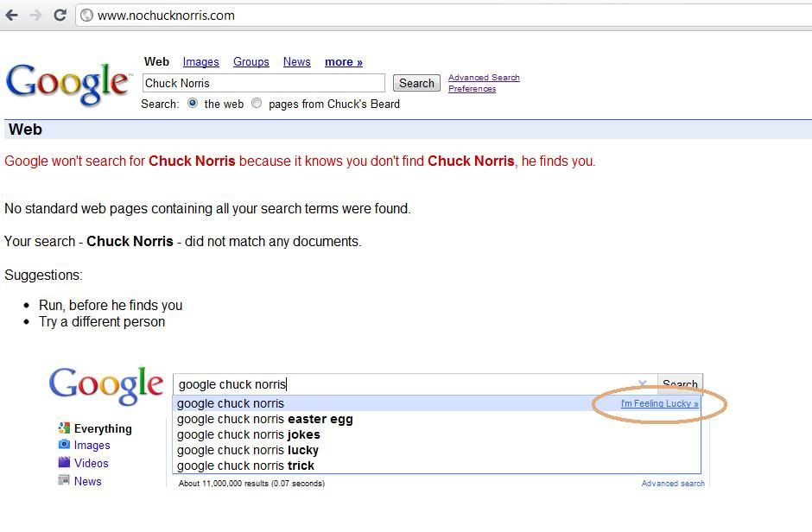Click the "Suggestions:" heading
The image size is (812, 532).
43,275
